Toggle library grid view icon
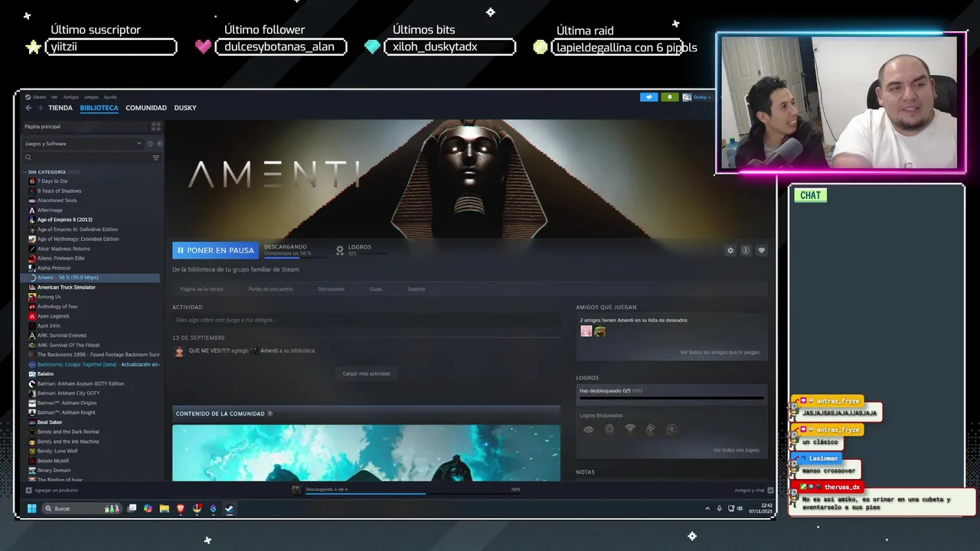Image resolution: width=980 pixels, height=551 pixels. 155,126
